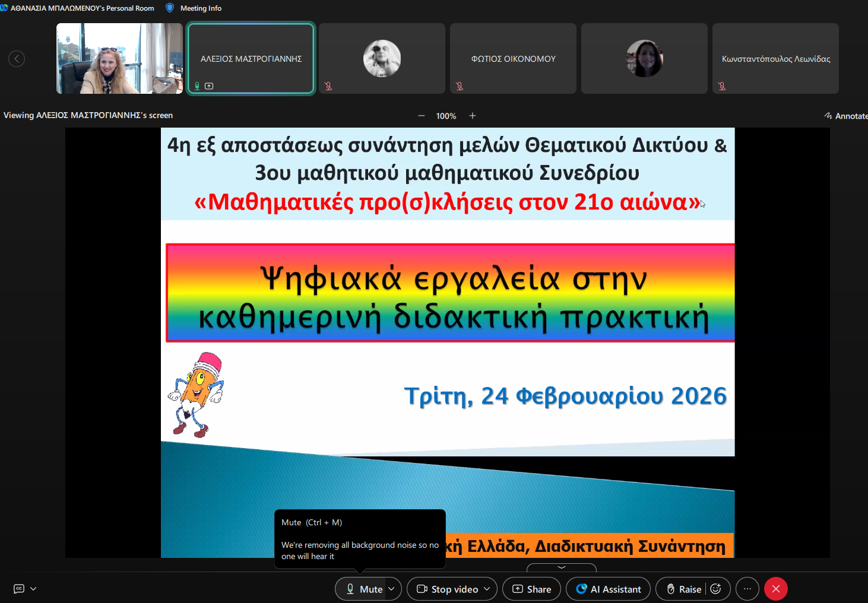Expand video options arrow beside Stop video
Image resolution: width=868 pixels, height=603 pixels.
click(487, 589)
